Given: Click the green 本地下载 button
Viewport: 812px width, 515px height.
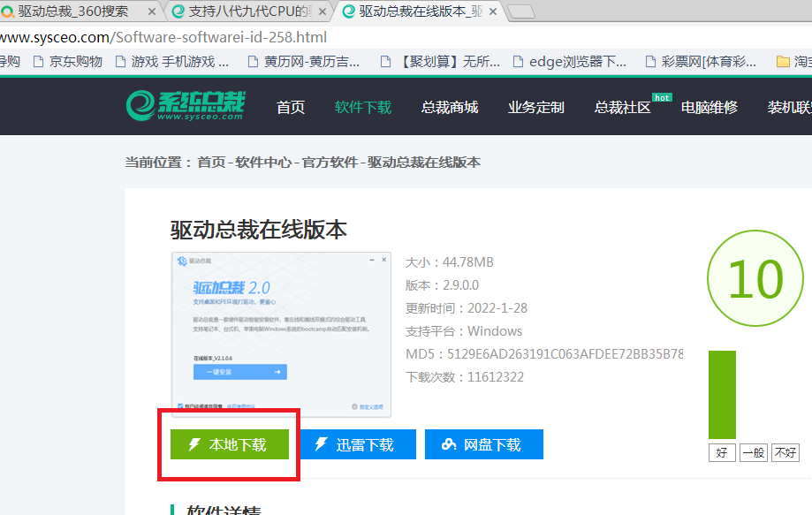Looking at the screenshot, I should [230, 444].
